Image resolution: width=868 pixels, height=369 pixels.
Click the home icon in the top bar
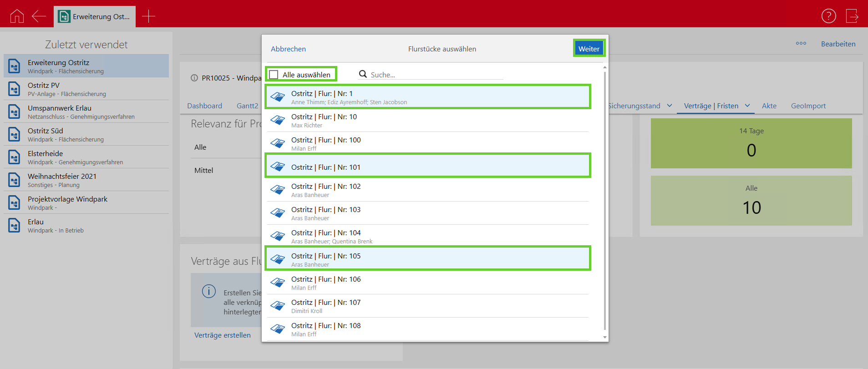click(x=17, y=16)
